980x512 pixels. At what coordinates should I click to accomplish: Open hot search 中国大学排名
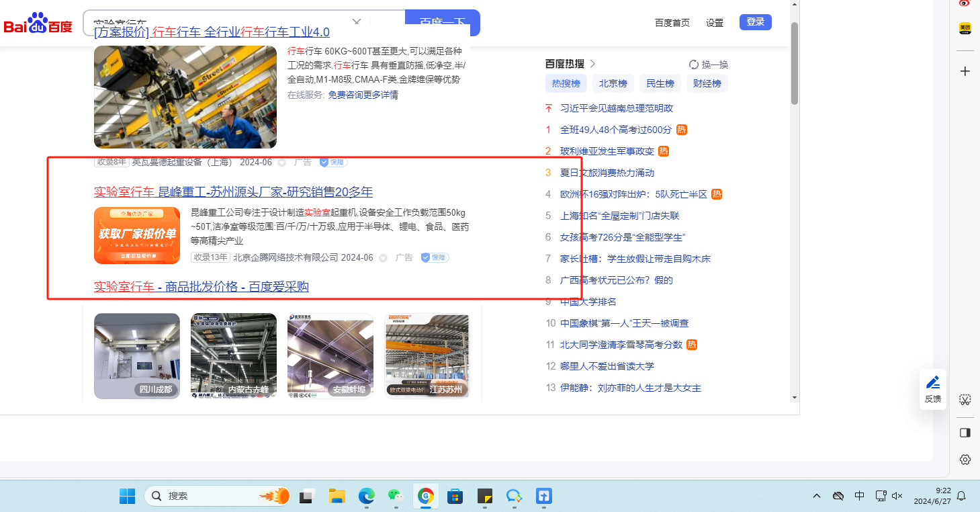(x=588, y=302)
